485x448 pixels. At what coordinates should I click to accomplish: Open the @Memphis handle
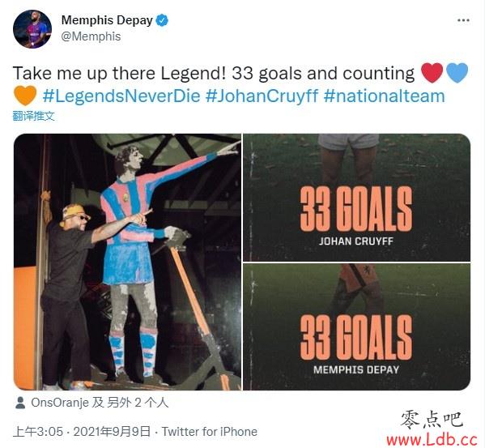click(x=91, y=36)
